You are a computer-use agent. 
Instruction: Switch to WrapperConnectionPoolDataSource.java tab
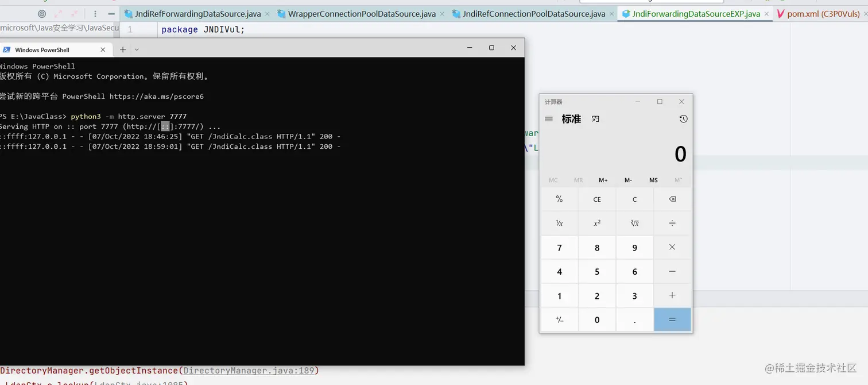pyautogui.click(x=362, y=14)
